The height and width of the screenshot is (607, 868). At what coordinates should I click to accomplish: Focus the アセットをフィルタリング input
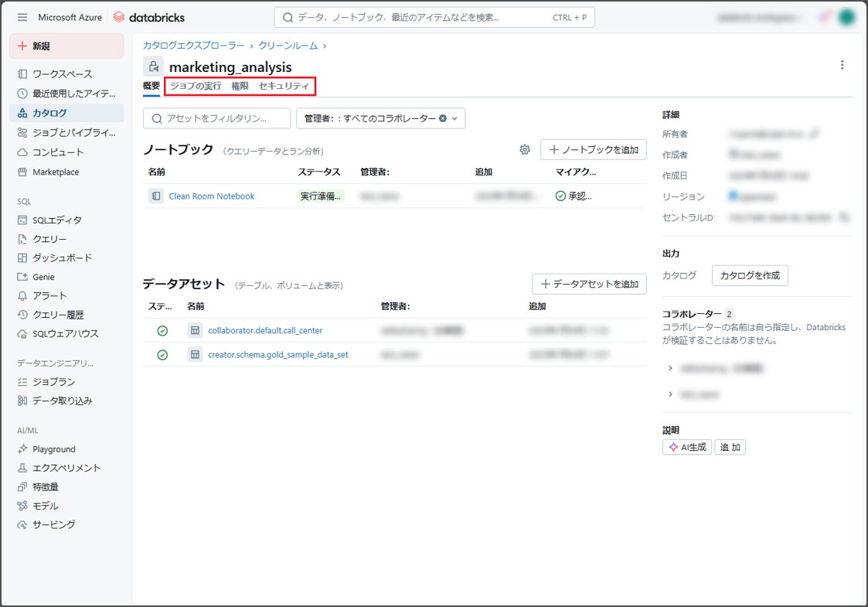[x=217, y=118]
